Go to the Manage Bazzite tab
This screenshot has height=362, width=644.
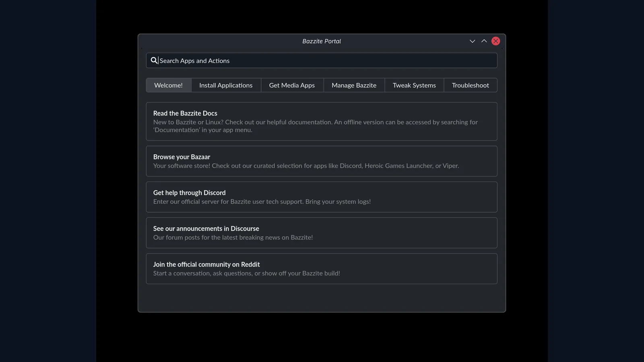point(354,85)
